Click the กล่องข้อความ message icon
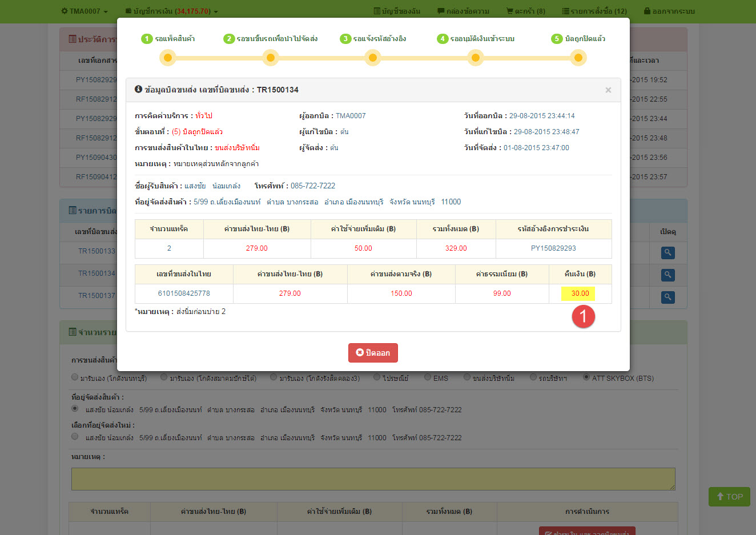Image resolution: width=756 pixels, height=535 pixels. click(x=441, y=11)
